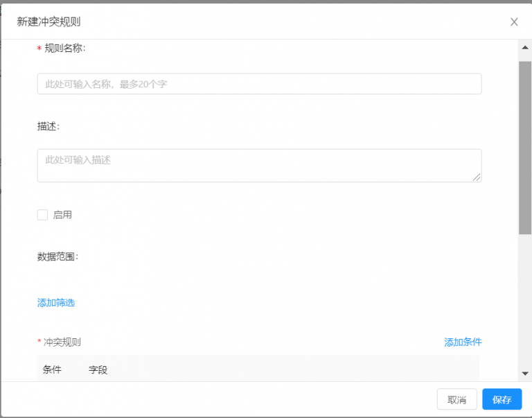Click the 冲突规则 section label
This screenshot has height=418, width=532.
(62, 342)
